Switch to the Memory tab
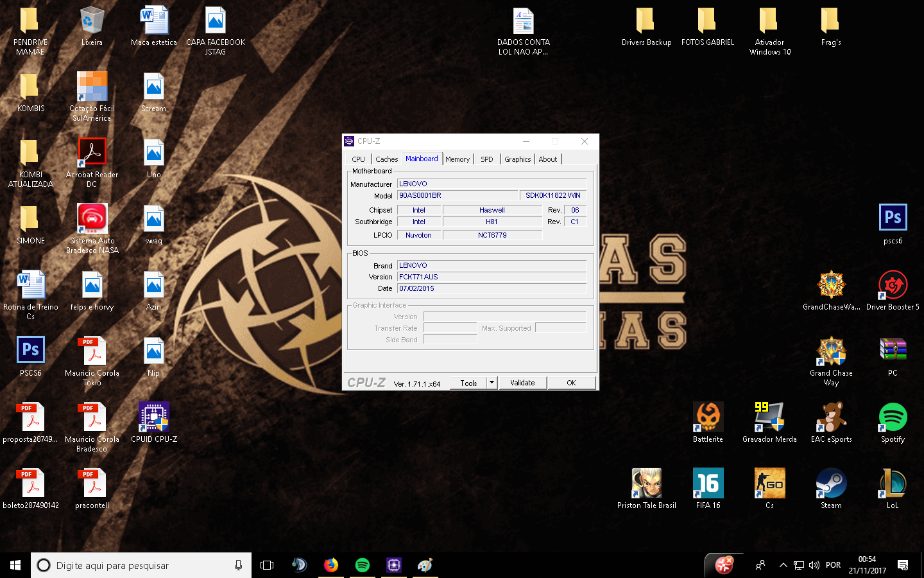Screen dimensions: 924x578 point(458,159)
